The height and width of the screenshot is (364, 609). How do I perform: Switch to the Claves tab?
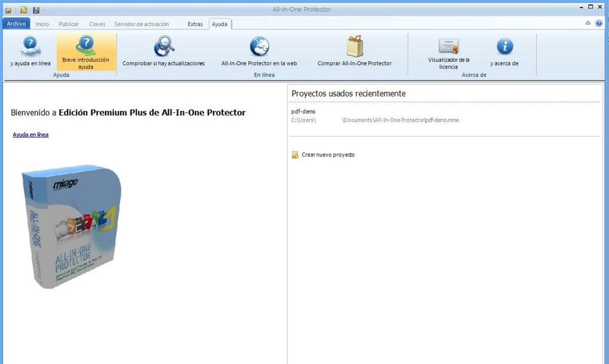(97, 24)
